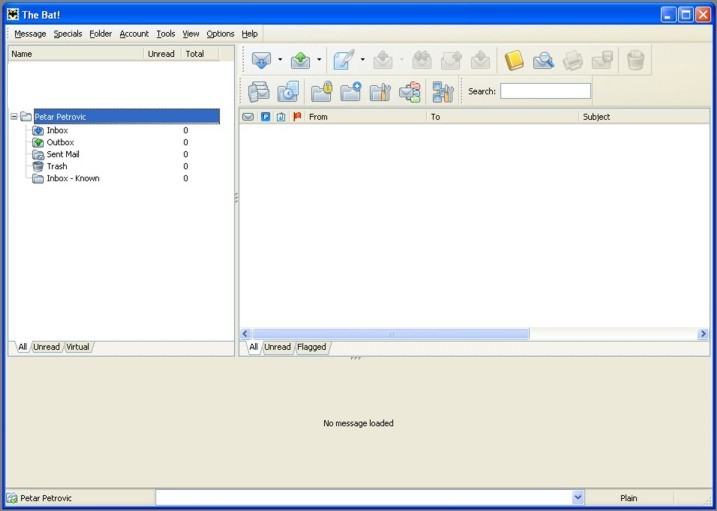
Task: Click the attachment column header icon
Action: [281, 117]
